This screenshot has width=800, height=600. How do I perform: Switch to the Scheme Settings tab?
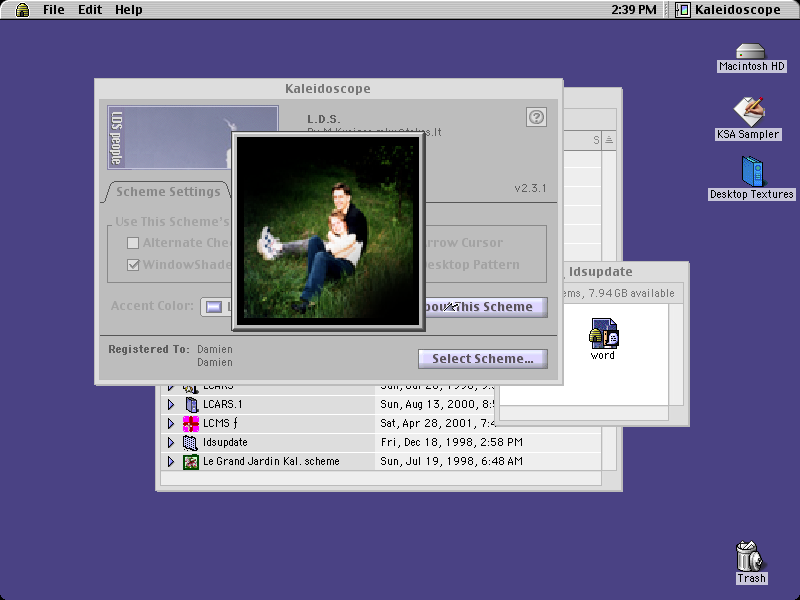tap(168, 192)
